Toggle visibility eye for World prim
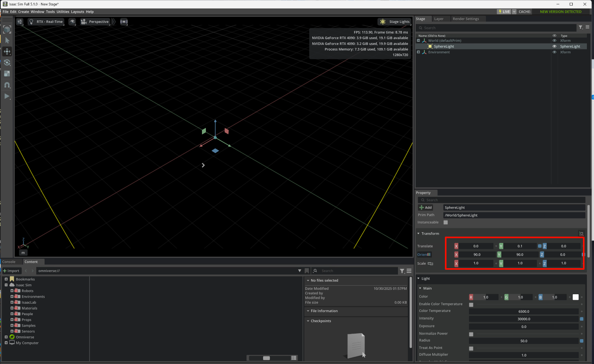Viewport: 594px width, 364px height. coord(554,41)
